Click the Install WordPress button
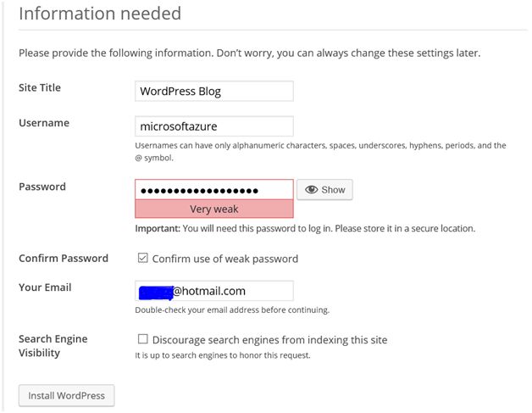Screen dimensions: 532x413 tap(67, 395)
